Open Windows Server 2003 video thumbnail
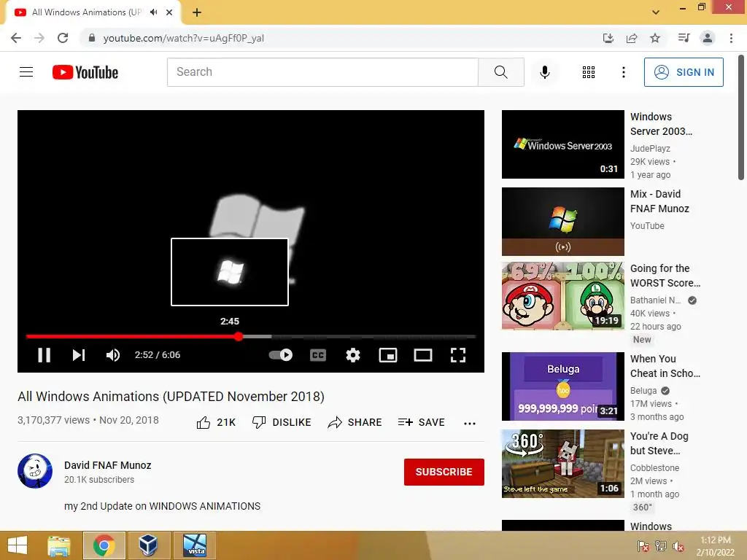The width and height of the screenshot is (747, 560). tap(563, 144)
